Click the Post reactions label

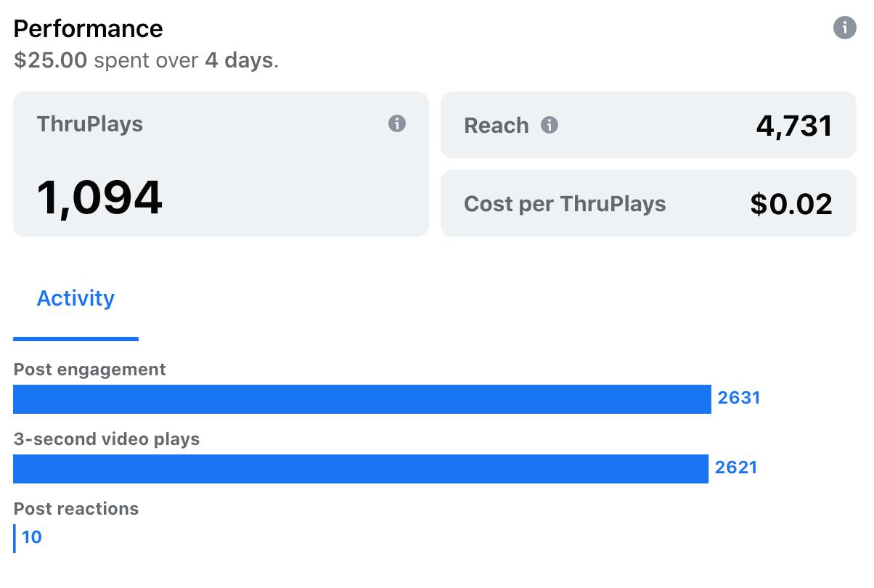[76, 509]
